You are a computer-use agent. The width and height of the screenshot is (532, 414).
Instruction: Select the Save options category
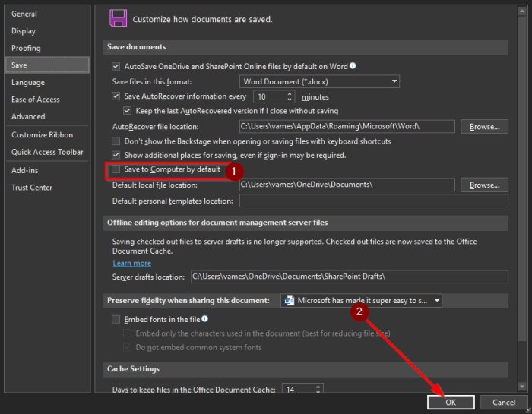coord(47,65)
